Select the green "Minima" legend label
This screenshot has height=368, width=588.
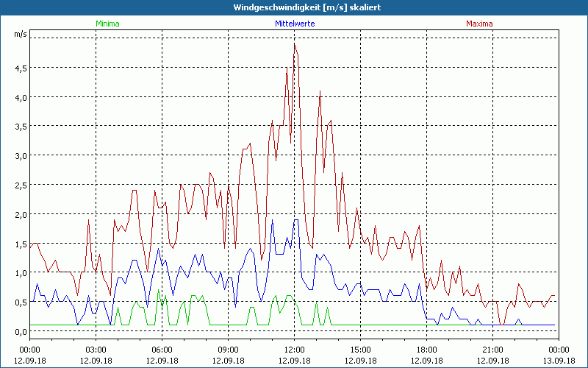pos(107,24)
